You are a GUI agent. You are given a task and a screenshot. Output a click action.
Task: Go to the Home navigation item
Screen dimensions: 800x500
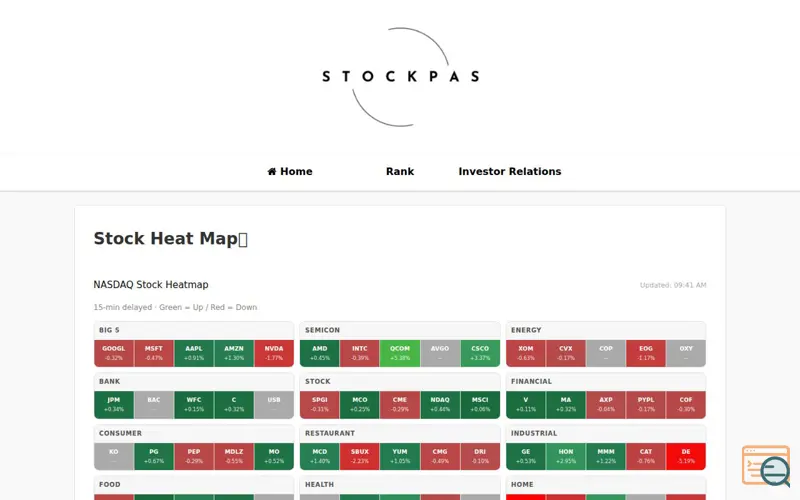pyautogui.click(x=290, y=171)
